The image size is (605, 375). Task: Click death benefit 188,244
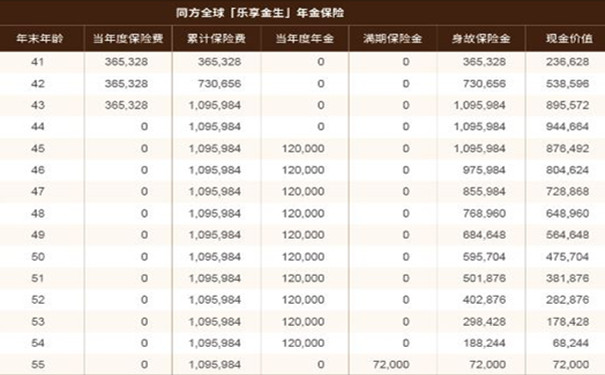(484, 343)
